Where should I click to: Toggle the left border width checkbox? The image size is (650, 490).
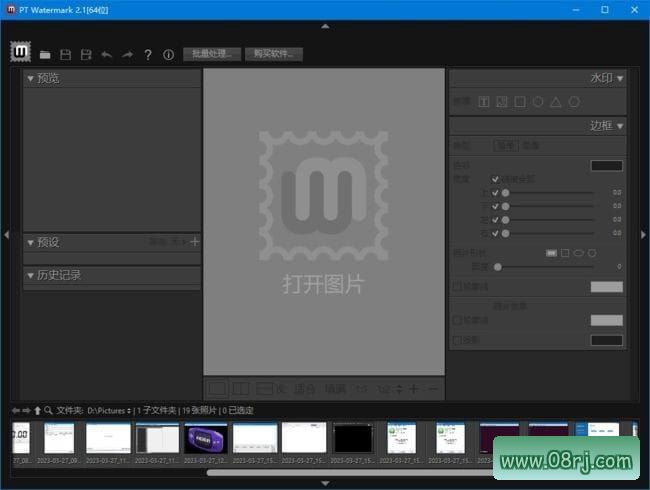coord(495,220)
